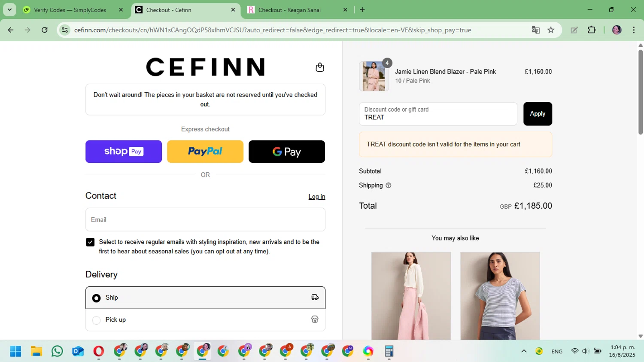Open site information icon in address bar
The width and height of the screenshot is (644, 362).
coord(65,30)
